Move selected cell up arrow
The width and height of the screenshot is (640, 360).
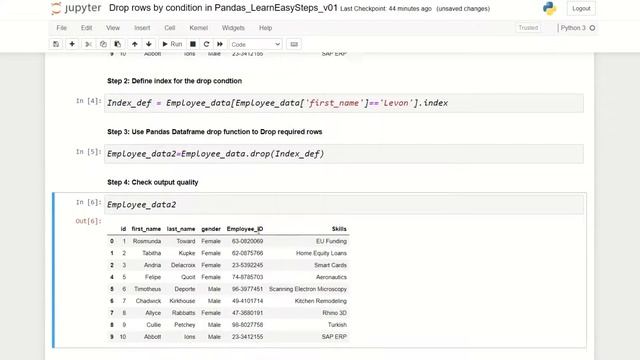tap(134, 44)
